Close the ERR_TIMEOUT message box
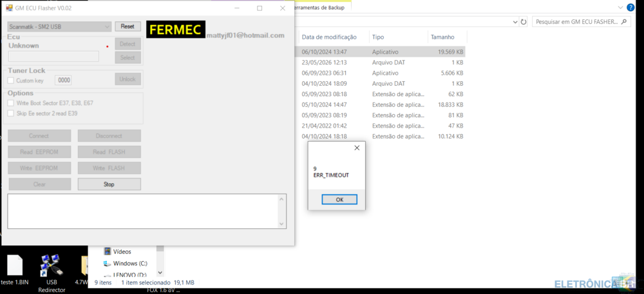Image resolution: width=644 pixels, height=294 pixels. pyautogui.click(x=357, y=148)
